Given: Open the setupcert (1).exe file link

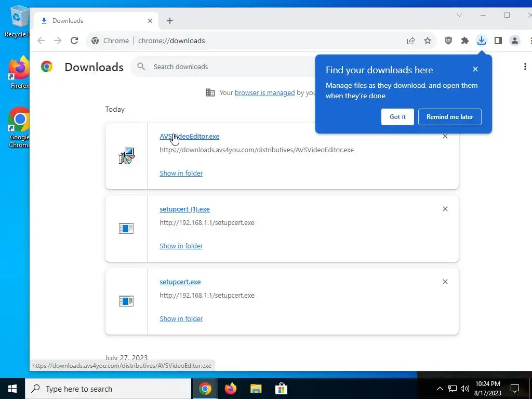Looking at the screenshot, I should [x=184, y=209].
